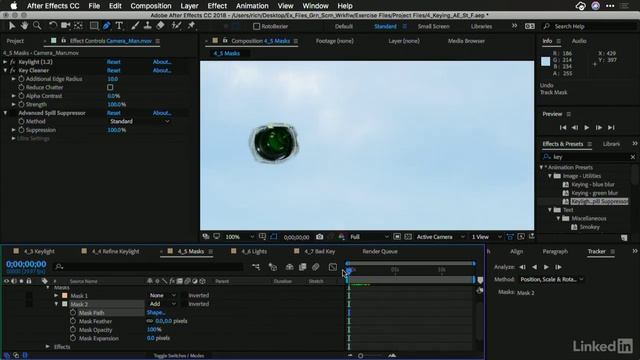Toggle Mask Expansion stopwatch

tap(73, 338)
